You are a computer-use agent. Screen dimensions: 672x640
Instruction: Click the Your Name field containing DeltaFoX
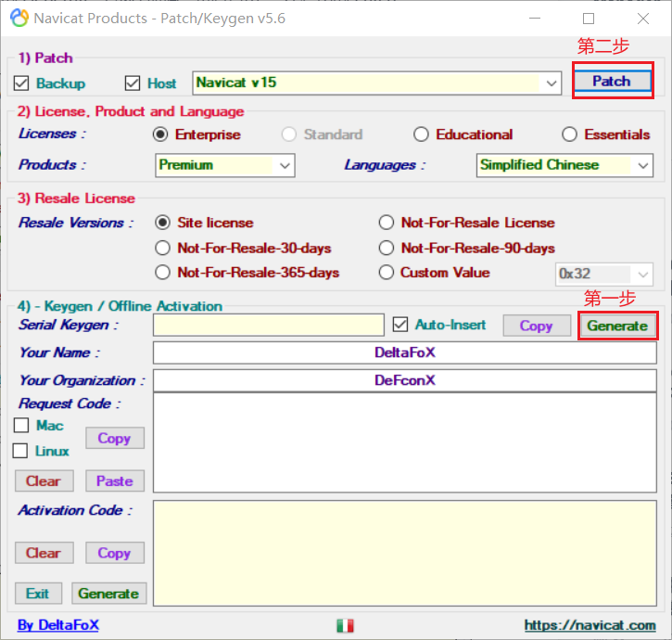click(404, 352)
